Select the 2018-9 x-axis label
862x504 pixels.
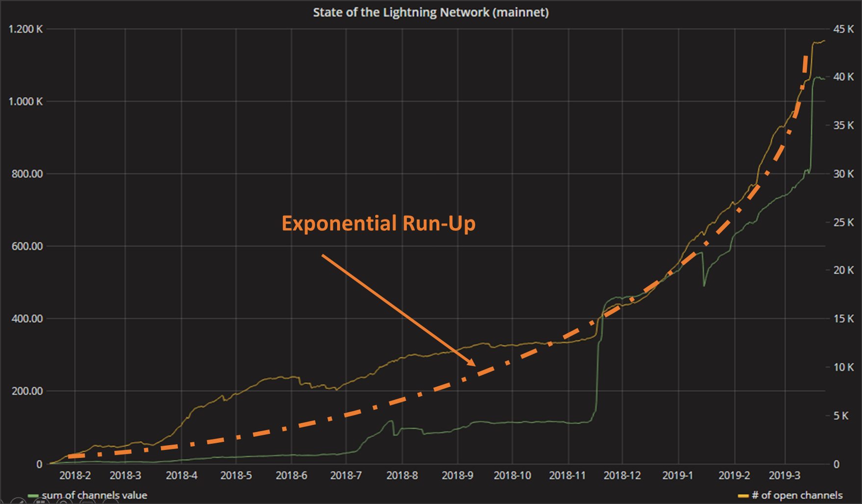coord(458,475)
